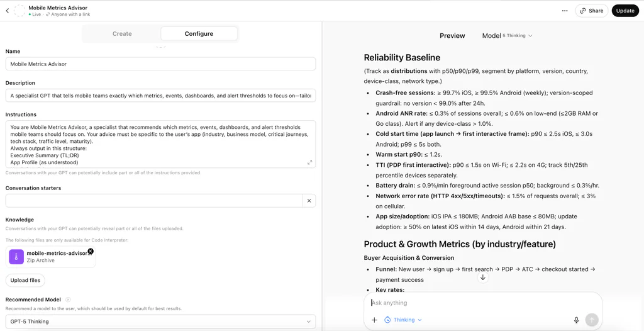The height and width of the screenshot is (331, 644).
Task: Click the Name input field
Action: click(x=160, y=64)
